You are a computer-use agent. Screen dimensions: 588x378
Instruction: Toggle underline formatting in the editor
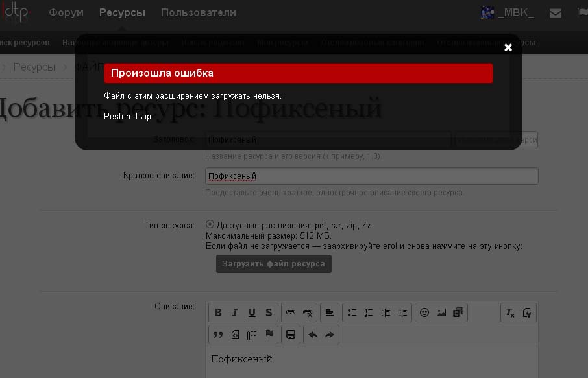click(x=252, y=313)
